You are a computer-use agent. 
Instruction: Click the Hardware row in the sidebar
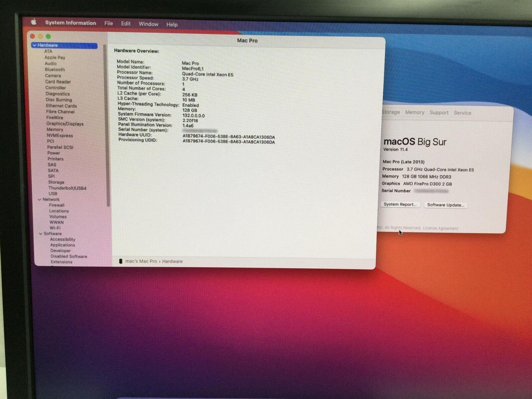point(64,45)
